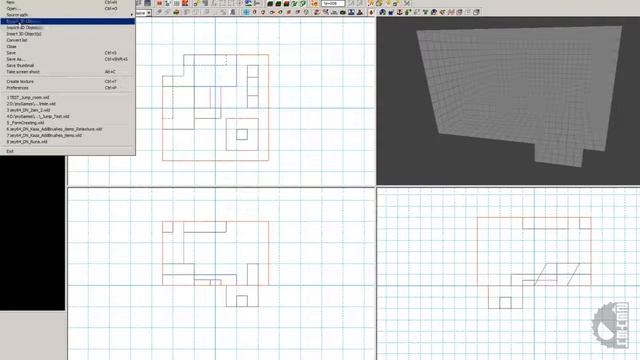This screenshot has height=360, width=640.
Task: Open recent file number 7
Action: coord(67,135)
